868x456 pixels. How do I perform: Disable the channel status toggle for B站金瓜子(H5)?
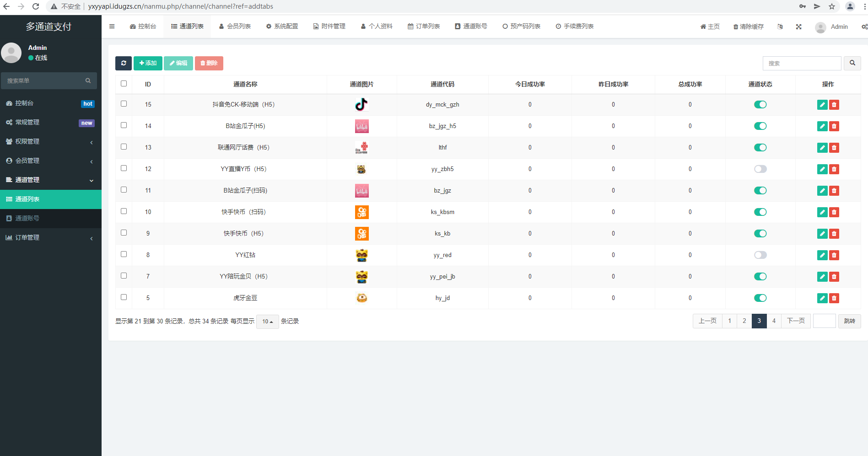point(760,126)
